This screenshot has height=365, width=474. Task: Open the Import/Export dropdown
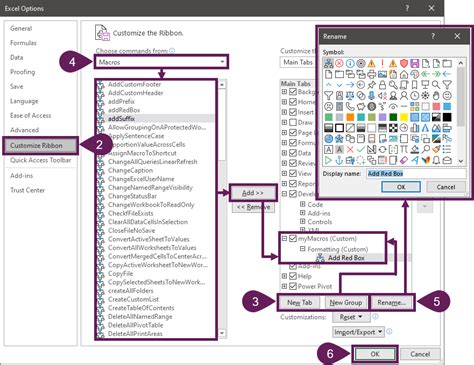(358, 332)
